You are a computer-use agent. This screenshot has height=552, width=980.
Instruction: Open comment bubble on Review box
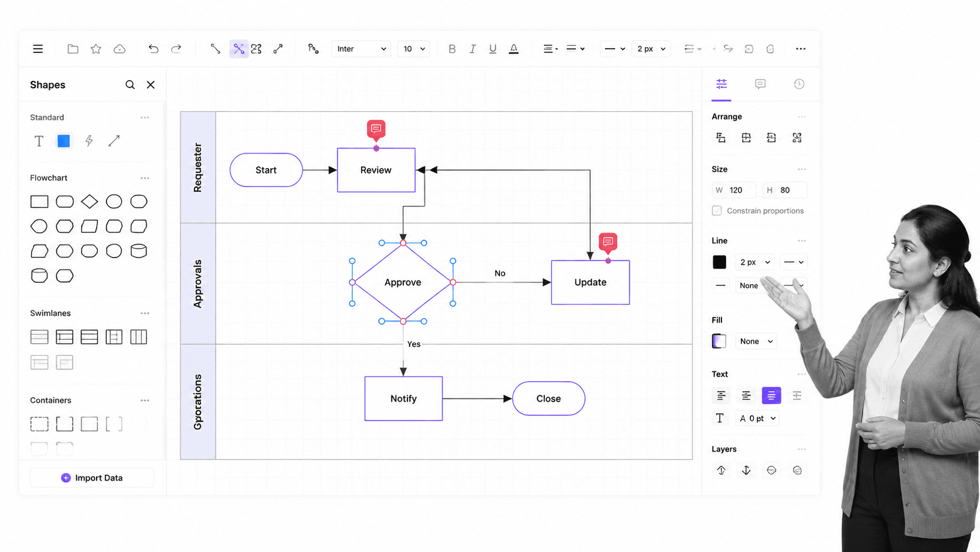point(376,128)
